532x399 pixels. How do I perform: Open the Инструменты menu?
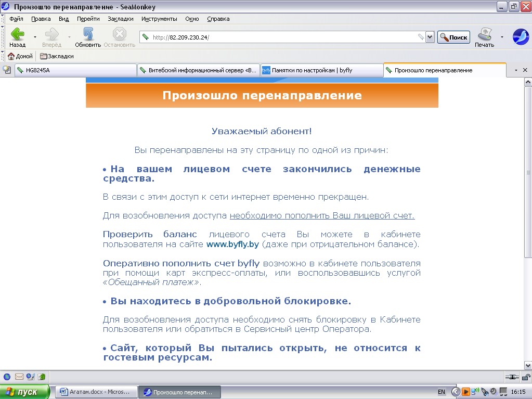click(159, 19)
